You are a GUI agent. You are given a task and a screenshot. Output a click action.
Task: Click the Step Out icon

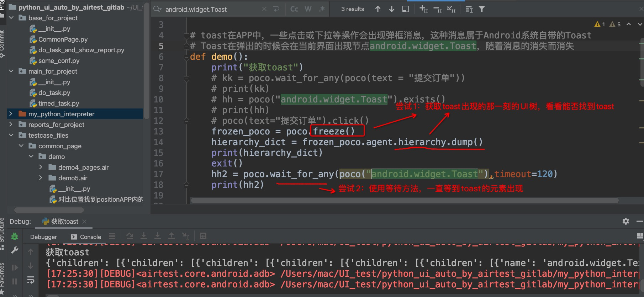(x=171, y=236)
